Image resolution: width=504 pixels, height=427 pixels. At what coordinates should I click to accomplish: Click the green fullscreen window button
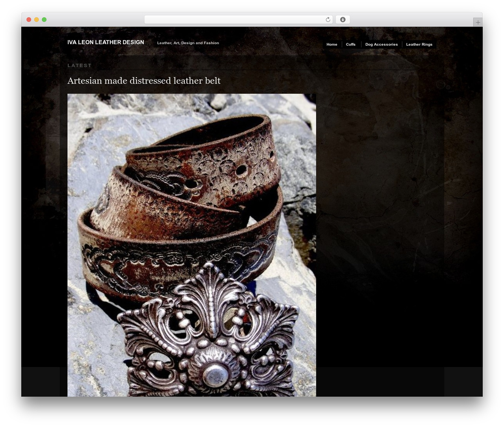tap(44, 20)
